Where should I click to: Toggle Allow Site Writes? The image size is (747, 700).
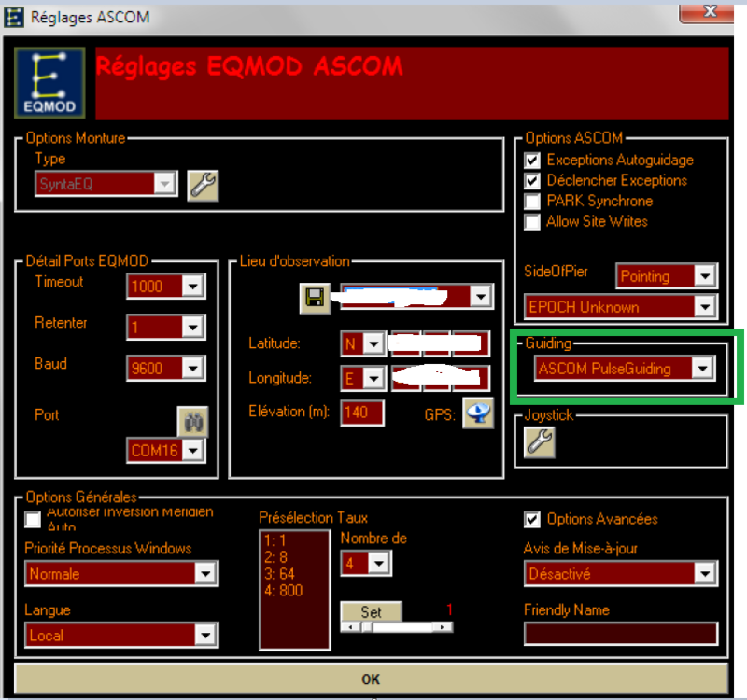531,222
